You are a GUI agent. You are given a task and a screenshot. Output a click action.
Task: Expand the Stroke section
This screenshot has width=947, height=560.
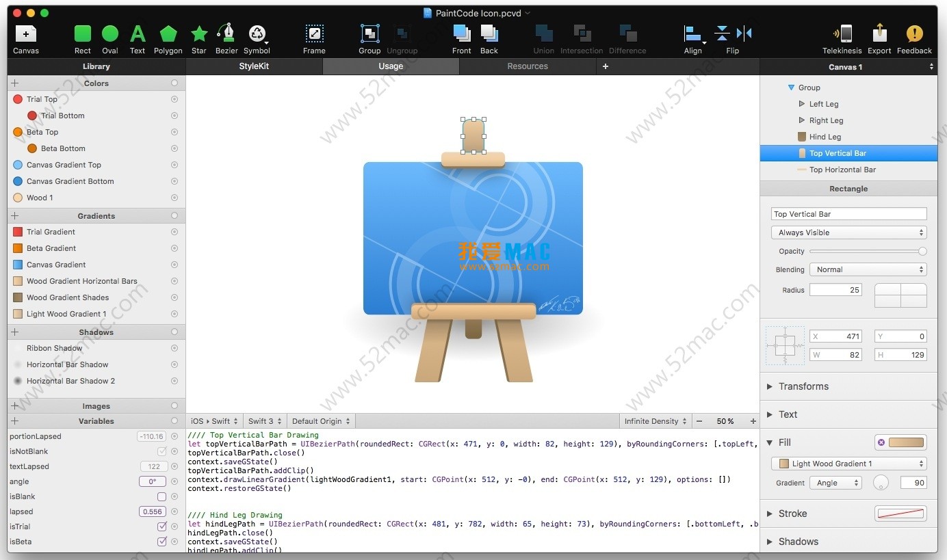coord(771,514)
